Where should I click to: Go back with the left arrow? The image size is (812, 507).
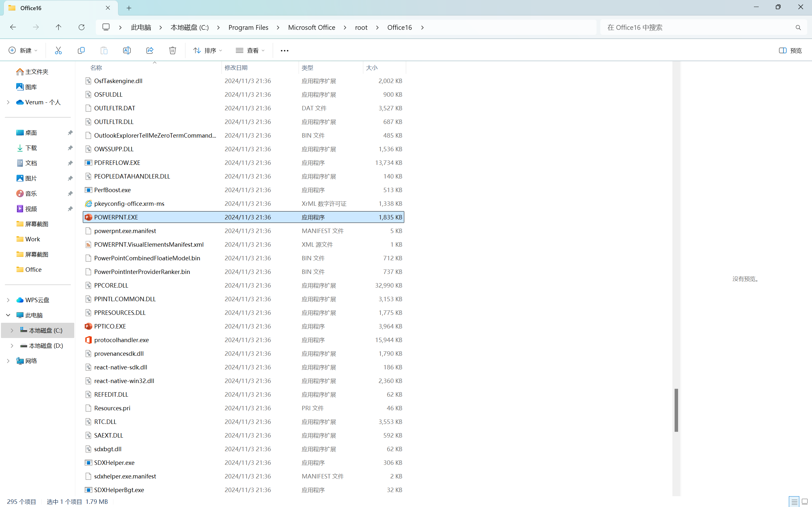[x=13, y=27]
